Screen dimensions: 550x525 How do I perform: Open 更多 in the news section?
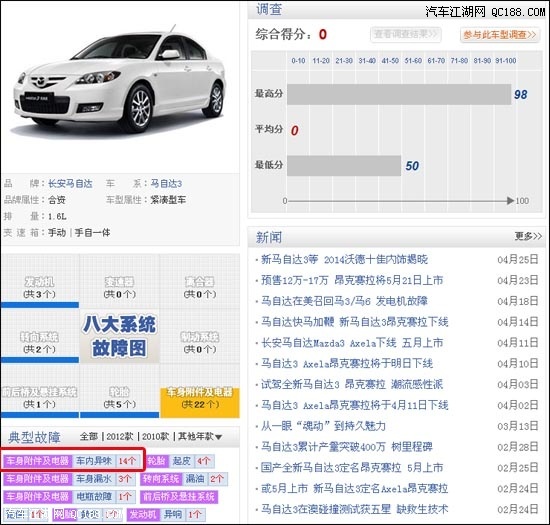tap(528, 236)
